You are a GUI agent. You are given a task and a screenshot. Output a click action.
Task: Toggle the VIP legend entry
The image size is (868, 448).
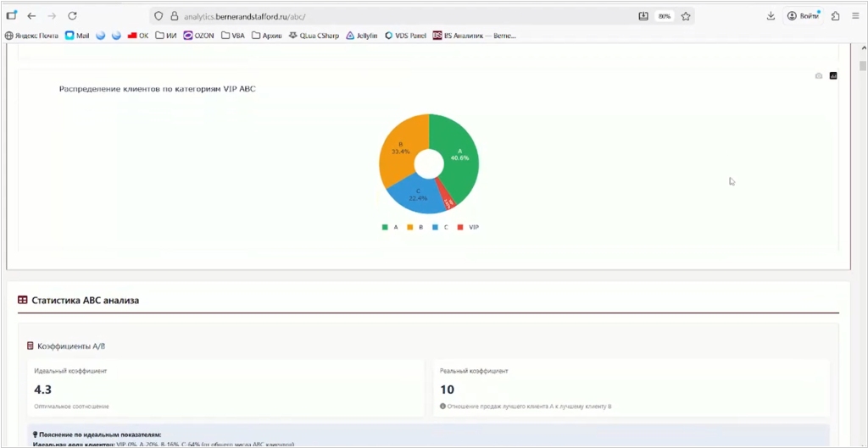tap(469, 227)
